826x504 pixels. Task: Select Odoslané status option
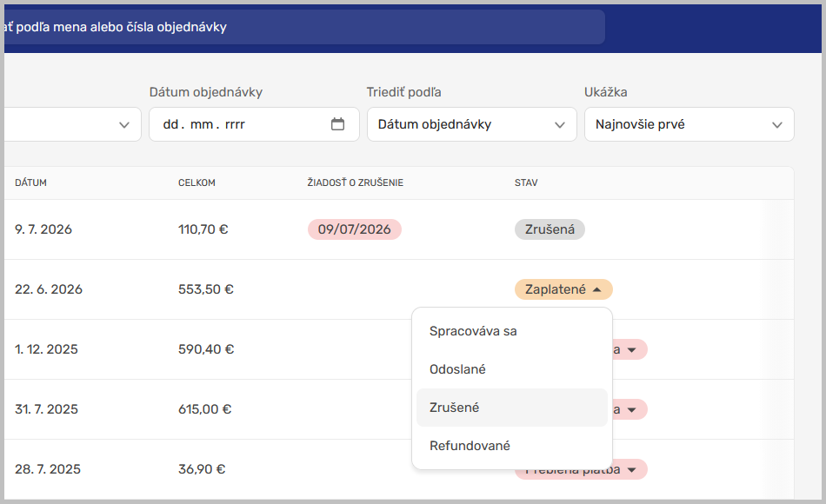(512, 369)
